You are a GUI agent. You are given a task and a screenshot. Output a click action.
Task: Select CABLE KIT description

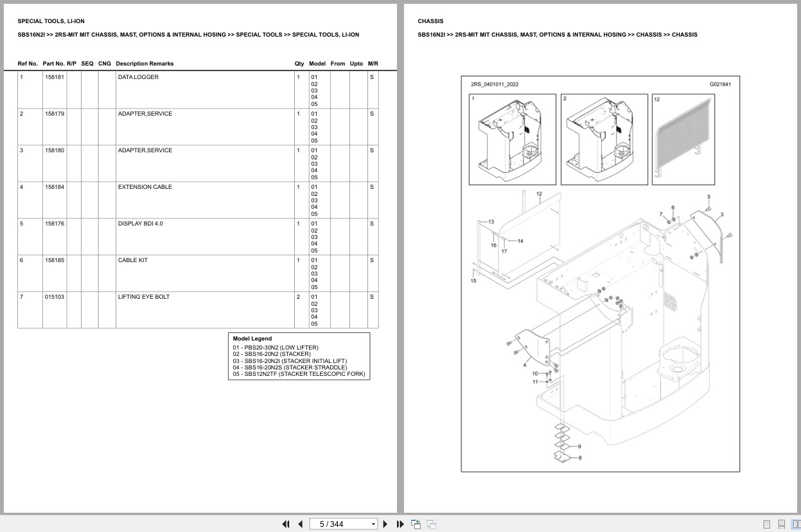pyautogui.click(x=133, y=260)
